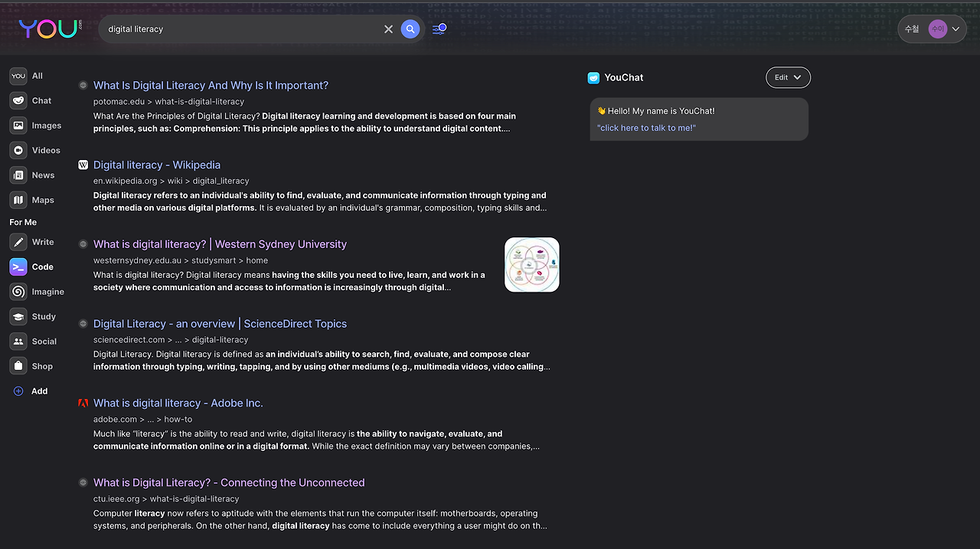Screen dimensions: 980x549
Task: Click the blue magnifier search button
Action: point(410,29)
